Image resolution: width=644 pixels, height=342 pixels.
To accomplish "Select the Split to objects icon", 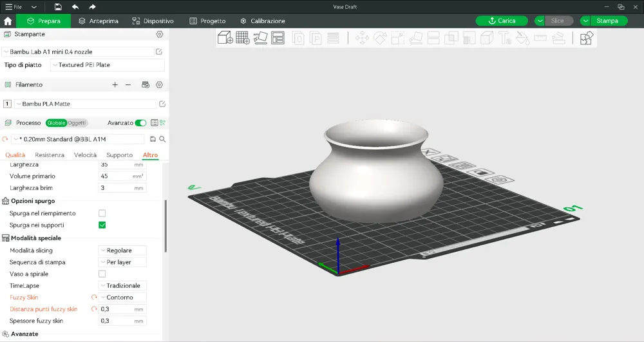I will tap(298, 38).
